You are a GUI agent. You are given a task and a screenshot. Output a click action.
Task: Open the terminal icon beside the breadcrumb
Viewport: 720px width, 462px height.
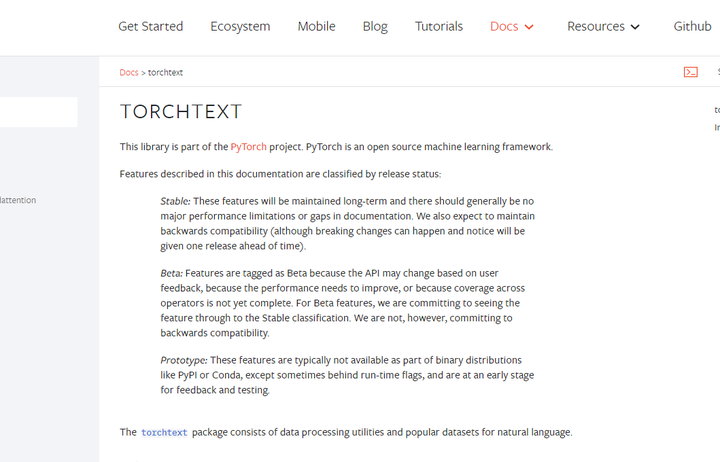[x=690, y=72]
